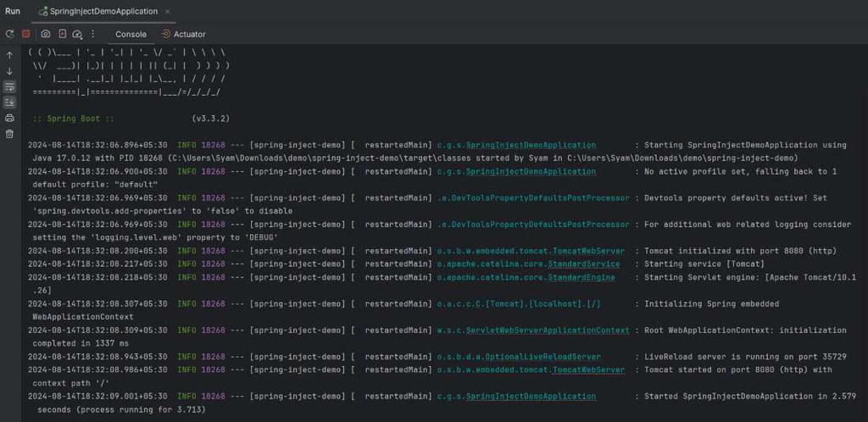
Task: Stop the running application
Action: pyautogui.click(x=26, y=34)
